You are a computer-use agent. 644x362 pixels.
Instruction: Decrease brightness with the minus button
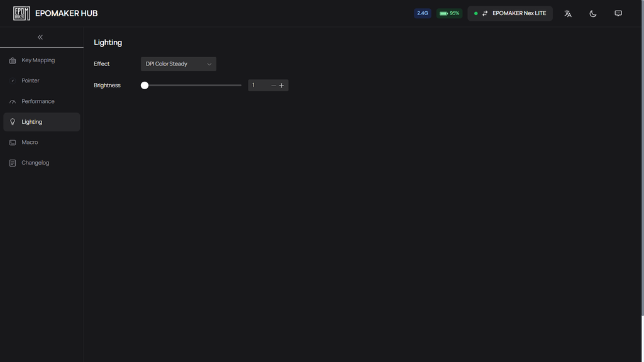click(274, 85)
